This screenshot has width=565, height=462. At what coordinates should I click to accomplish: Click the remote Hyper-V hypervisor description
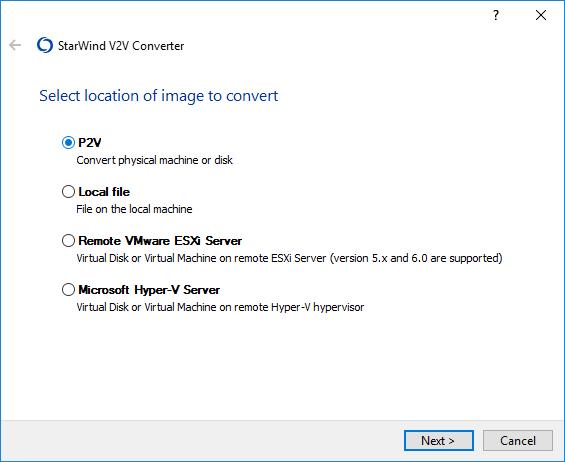(x=220, y=307)
